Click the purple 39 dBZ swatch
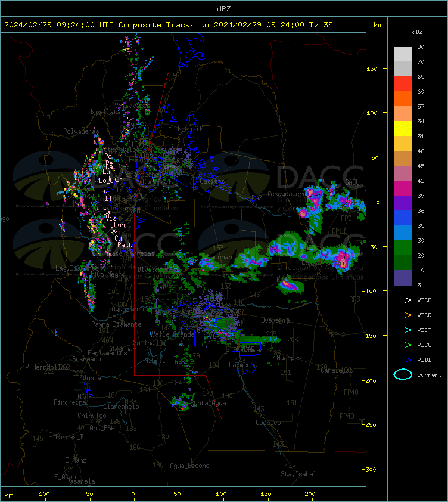448x502 pixels. [403, 203]
